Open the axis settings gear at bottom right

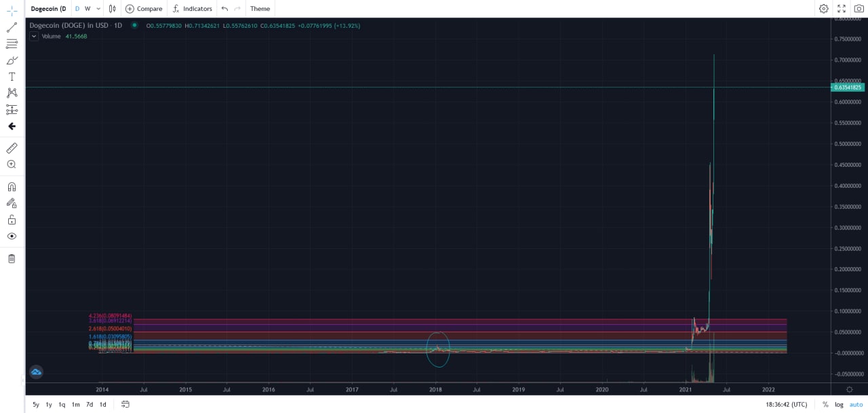[x=850, y=389]
